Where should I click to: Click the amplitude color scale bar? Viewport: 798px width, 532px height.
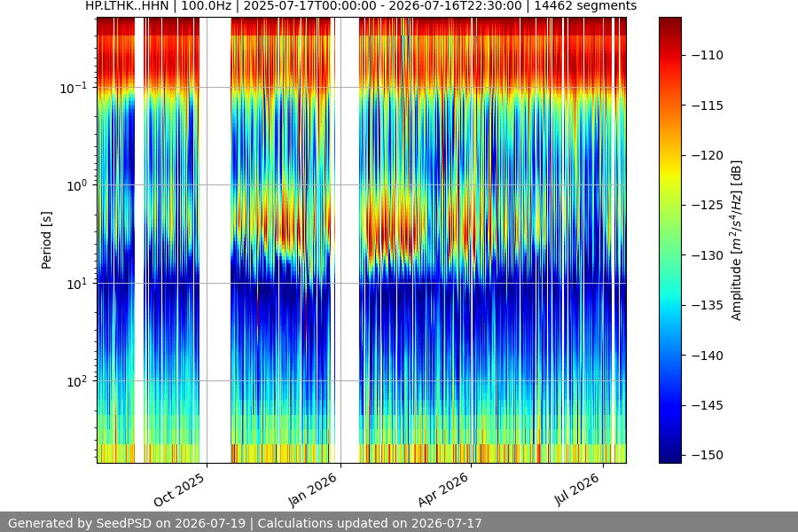click(x=669, y=240)
